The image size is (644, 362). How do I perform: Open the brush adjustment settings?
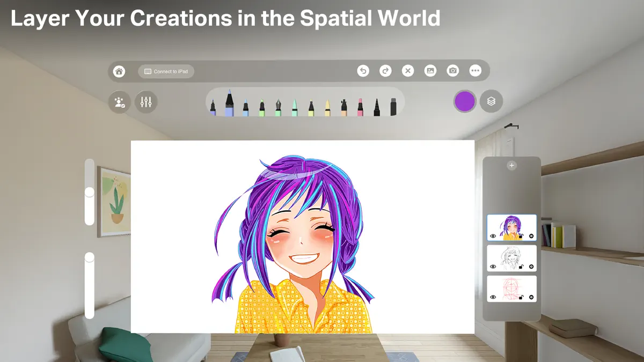coord(147,103)
